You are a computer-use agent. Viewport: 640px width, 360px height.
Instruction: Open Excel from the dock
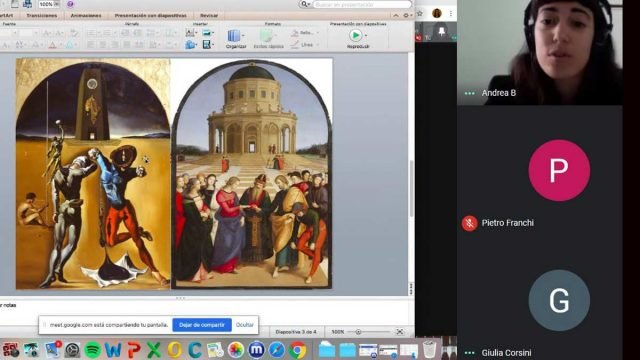[154, 350]
